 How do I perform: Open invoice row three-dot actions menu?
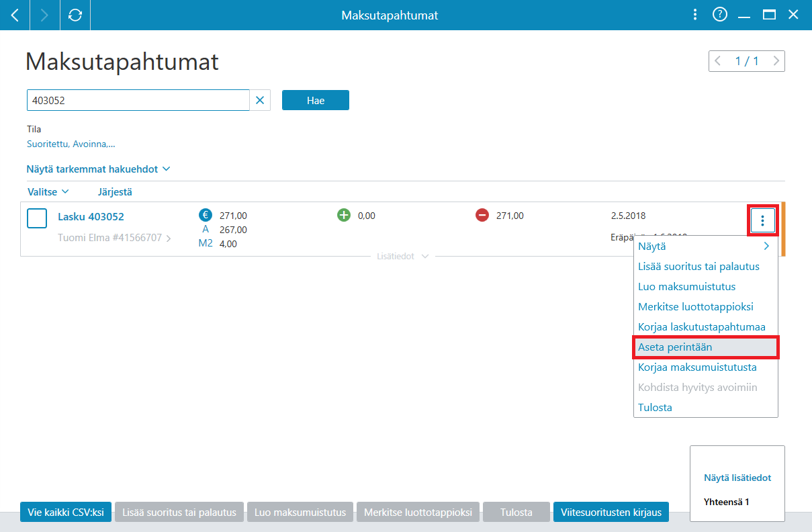pos(762,220)
